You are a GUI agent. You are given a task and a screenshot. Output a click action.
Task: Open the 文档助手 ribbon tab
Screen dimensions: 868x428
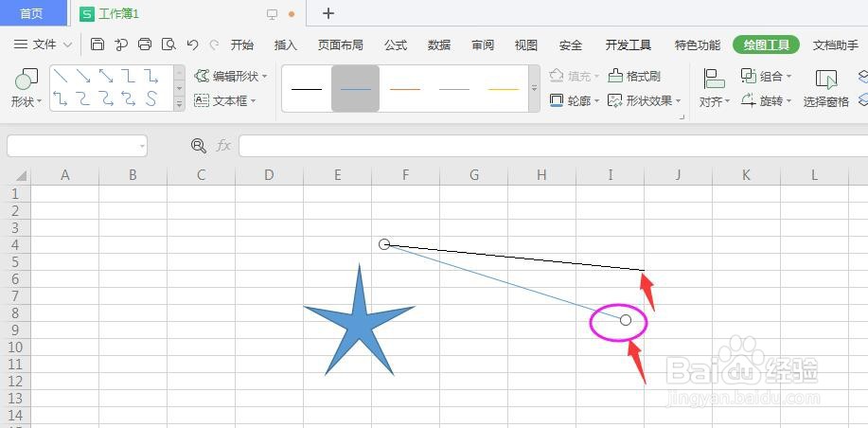(x=835, y=45)
